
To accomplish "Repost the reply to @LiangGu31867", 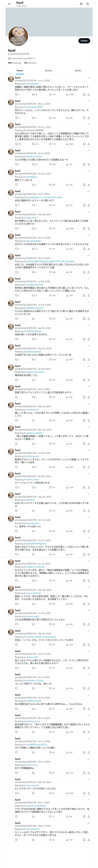I will click(33, 118).
